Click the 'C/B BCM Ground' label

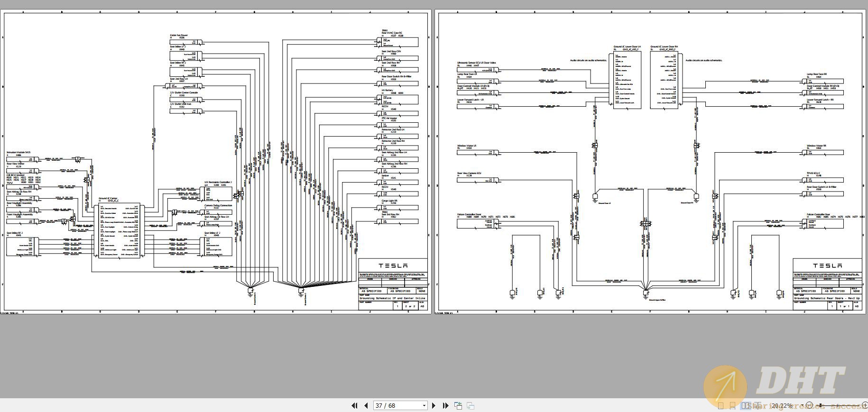(x=16, y=175)
